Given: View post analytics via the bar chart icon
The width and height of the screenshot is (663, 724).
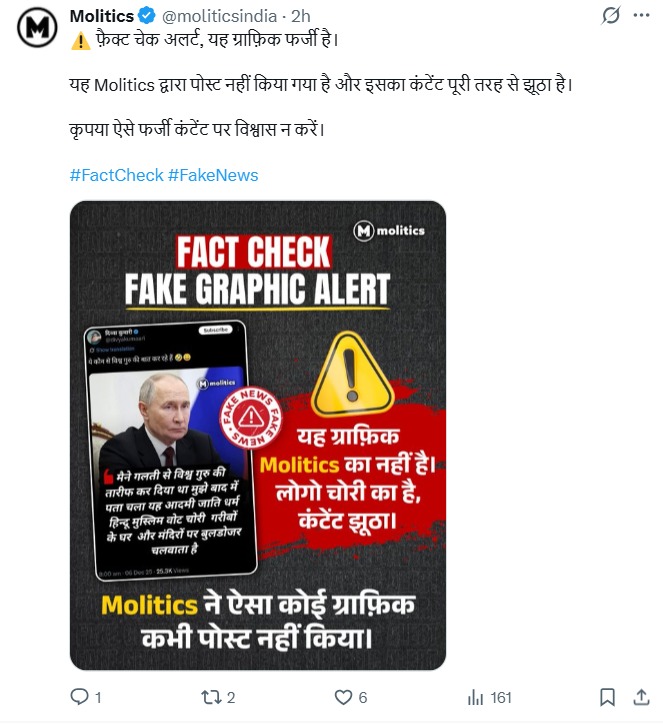Looking at the screenshot, I should point(475,697).
